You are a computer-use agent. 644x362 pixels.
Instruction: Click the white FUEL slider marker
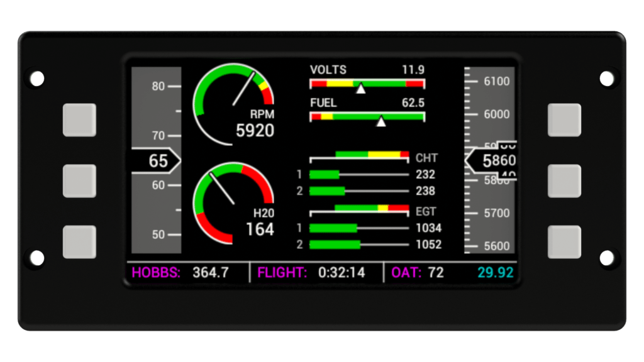point(381,121)
